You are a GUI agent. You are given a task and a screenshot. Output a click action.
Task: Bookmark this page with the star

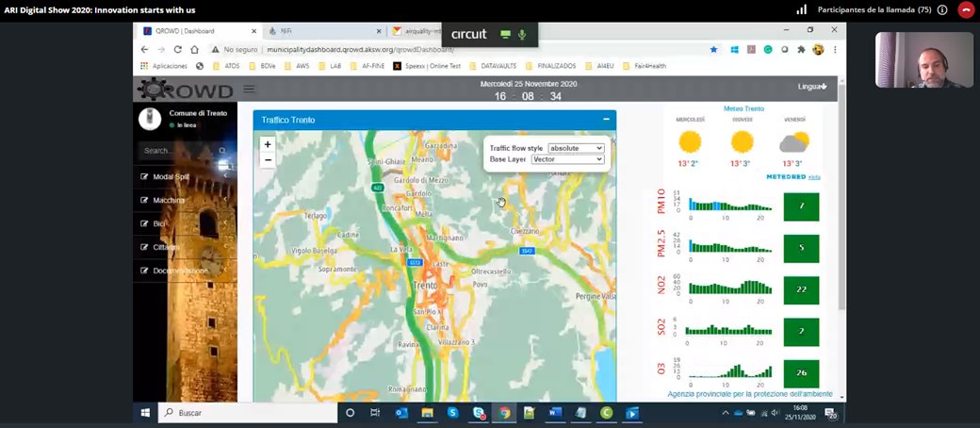(713, 49)
